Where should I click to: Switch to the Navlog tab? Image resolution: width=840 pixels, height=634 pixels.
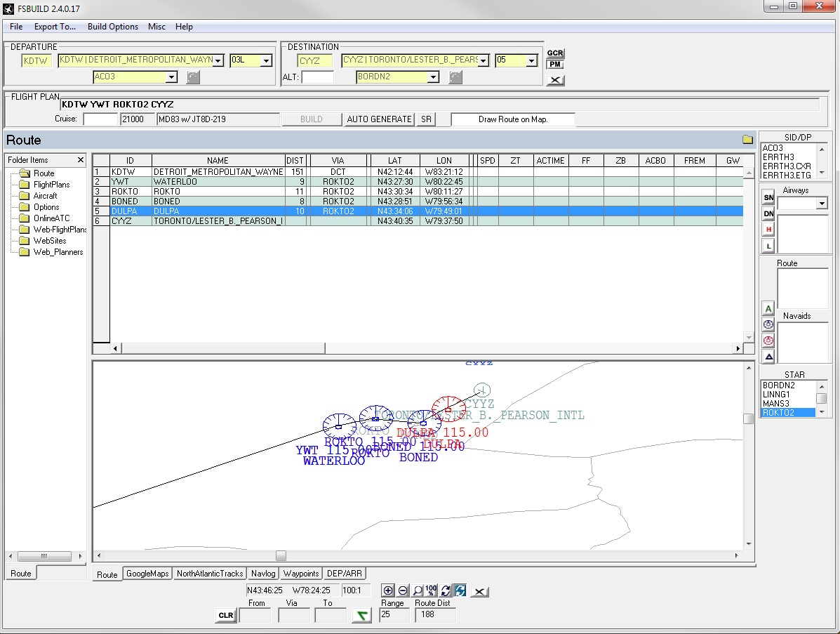[263, 574]
